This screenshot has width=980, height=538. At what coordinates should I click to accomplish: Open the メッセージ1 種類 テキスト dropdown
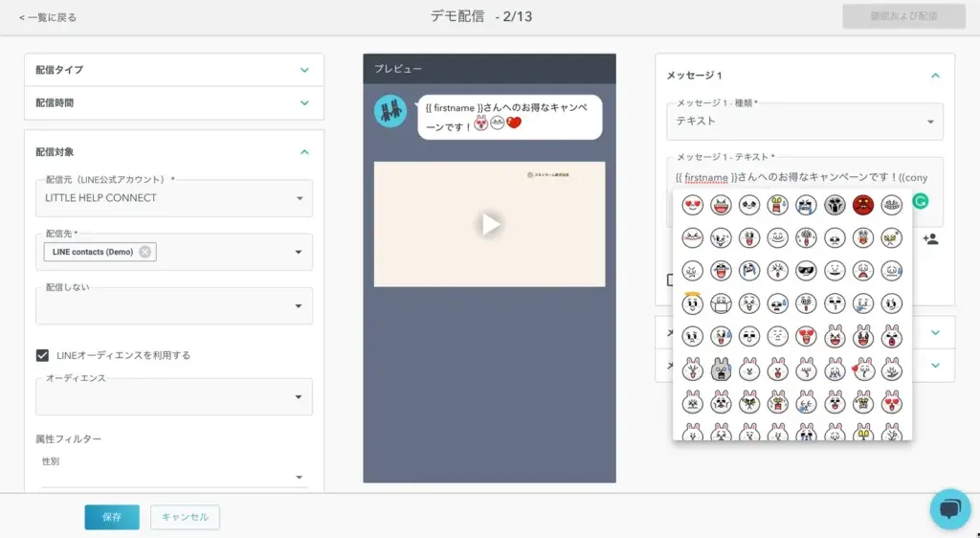pos(930,122)
